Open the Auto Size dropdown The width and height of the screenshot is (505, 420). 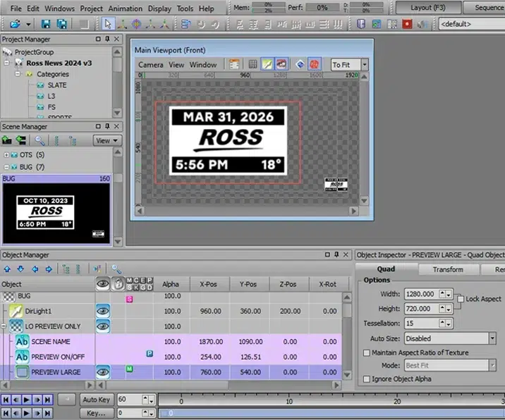point(492,338)
